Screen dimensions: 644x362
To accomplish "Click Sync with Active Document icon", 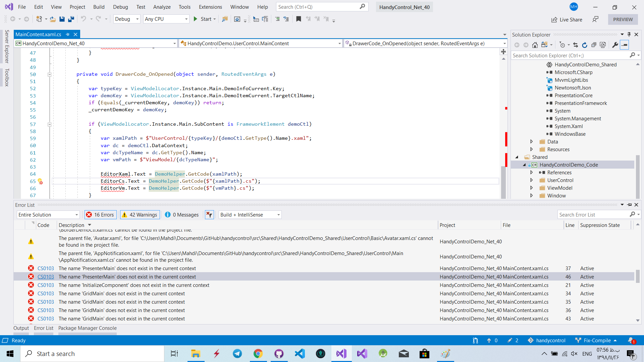I will pos(576,45).
